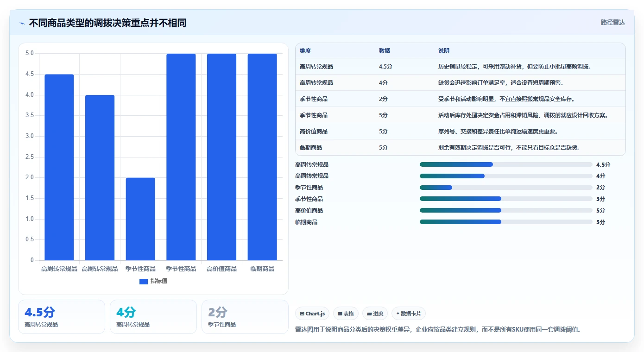644x352 pixels.
Task: Click the description starting 活动后库存处理
Action: click(523, 115)
